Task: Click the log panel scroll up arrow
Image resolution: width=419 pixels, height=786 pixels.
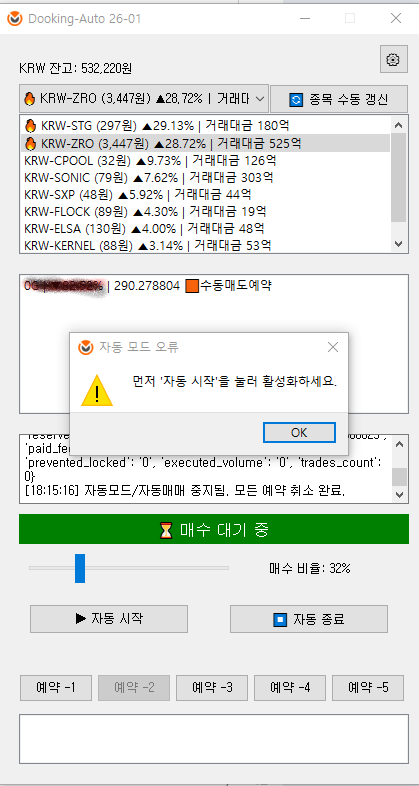Action: coord(398,444)
